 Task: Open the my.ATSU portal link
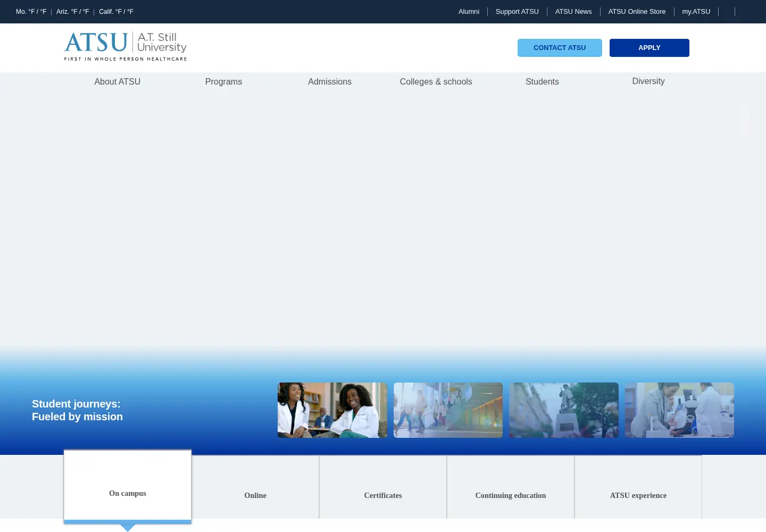696,12
